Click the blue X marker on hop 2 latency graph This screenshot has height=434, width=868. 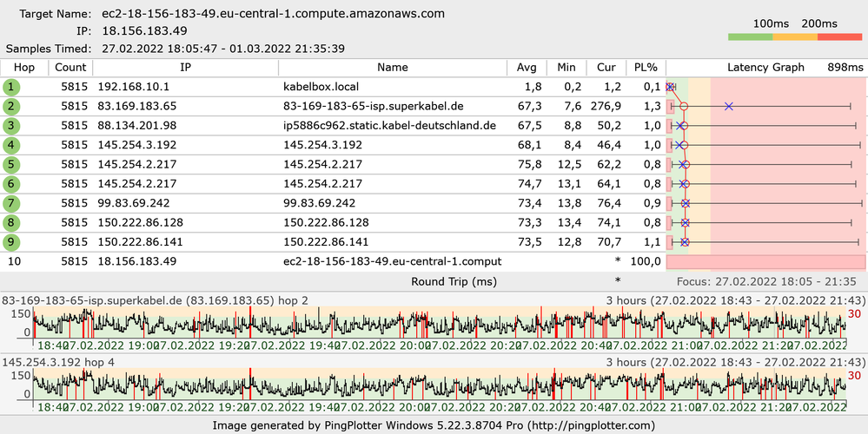coord(728,106)
